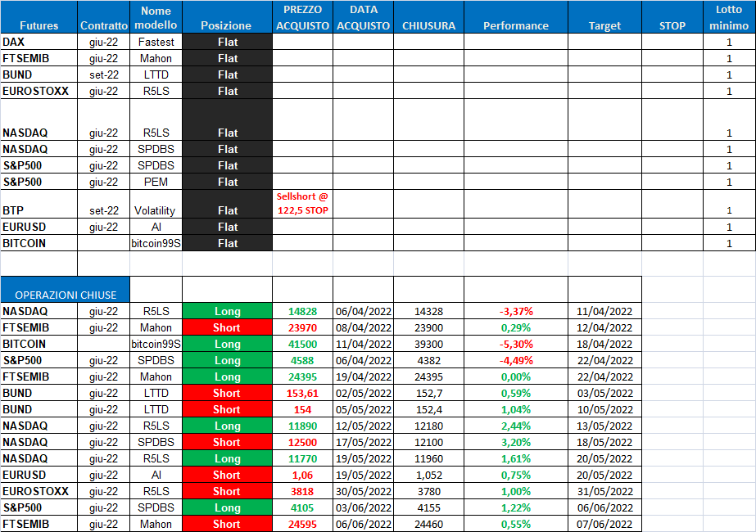756x532 pixels.
Task: Select the 10/05/2022 target date
Action: (604, 409)
